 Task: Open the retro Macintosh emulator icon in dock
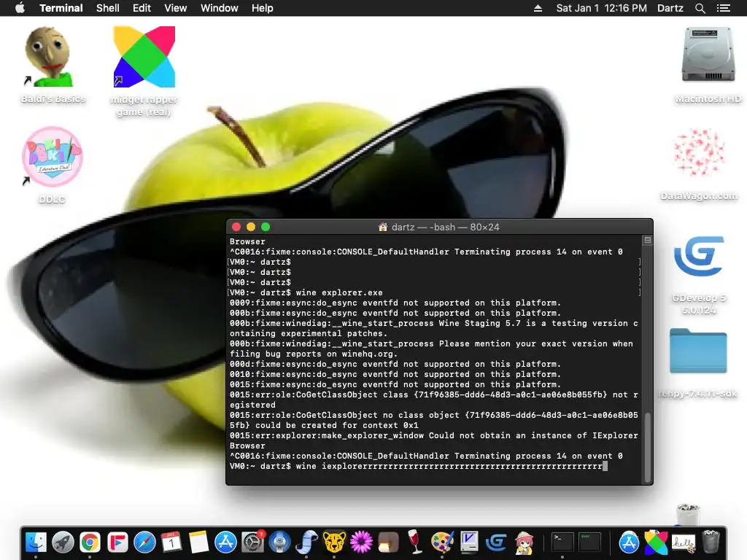469,542
